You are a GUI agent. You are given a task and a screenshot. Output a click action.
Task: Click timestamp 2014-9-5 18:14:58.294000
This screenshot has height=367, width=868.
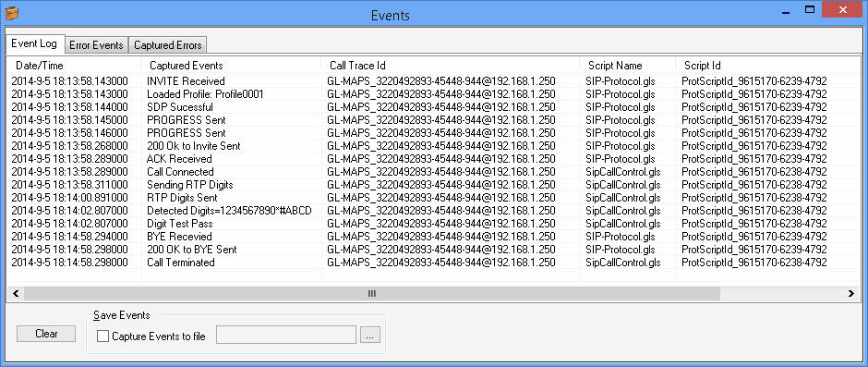pos(69,237)
